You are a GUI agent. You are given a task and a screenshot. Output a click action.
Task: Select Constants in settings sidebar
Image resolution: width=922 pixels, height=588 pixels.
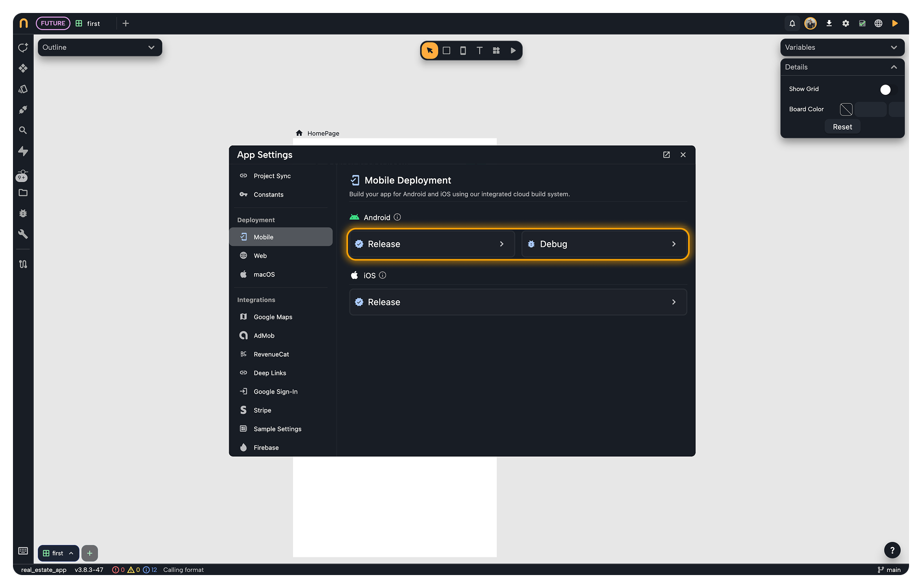281,195
